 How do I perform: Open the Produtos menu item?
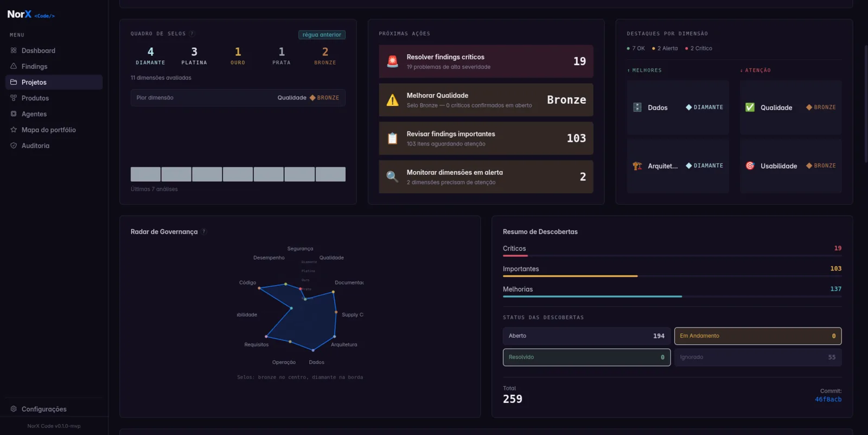click(x=54, y=98)
